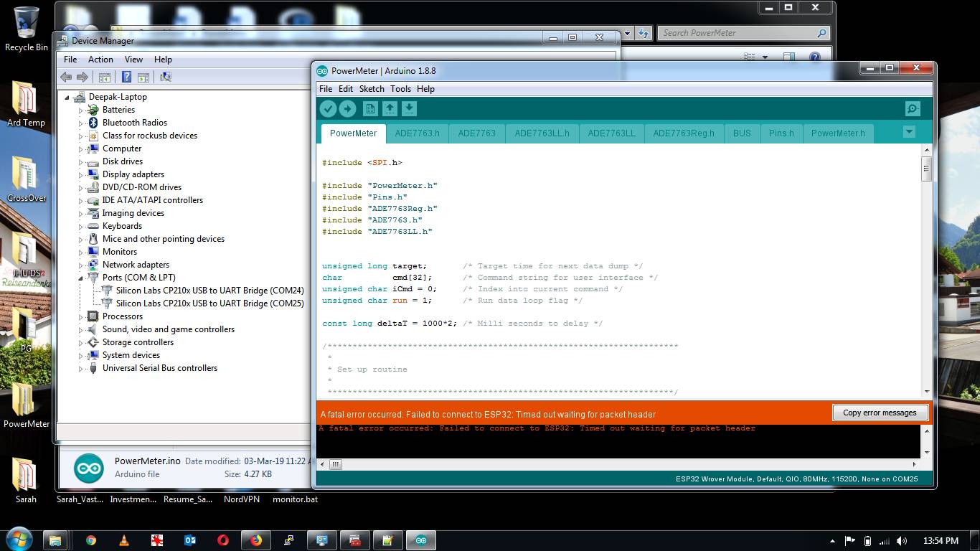Open VLC media player from taskbar
Viewport: 980px width, 551px height.
click(124, 540)
